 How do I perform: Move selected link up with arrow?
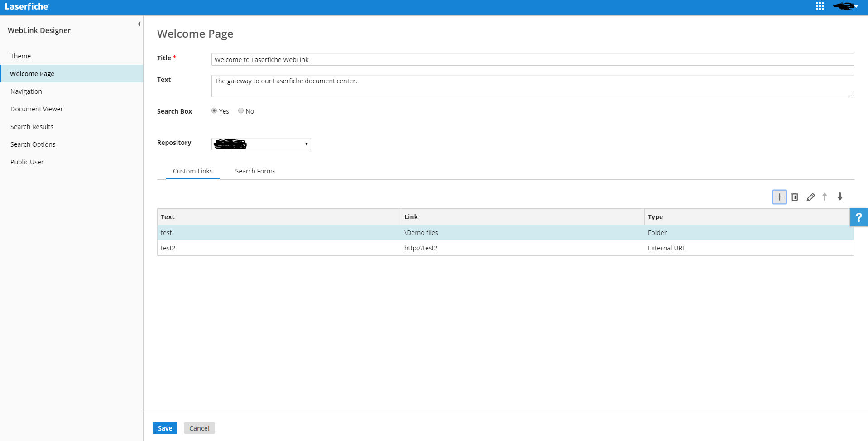(x=825, y=197)
